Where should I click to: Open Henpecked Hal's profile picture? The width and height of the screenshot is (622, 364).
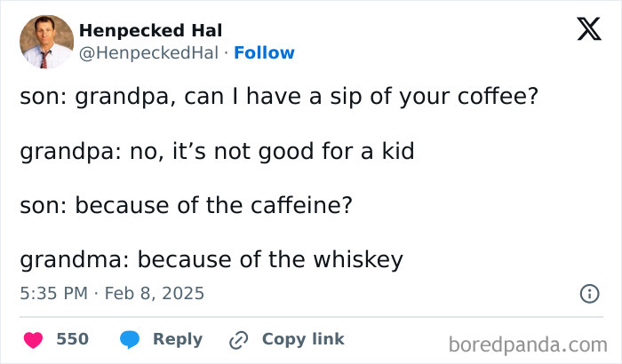pyautogui.click(x=46, y=42)
